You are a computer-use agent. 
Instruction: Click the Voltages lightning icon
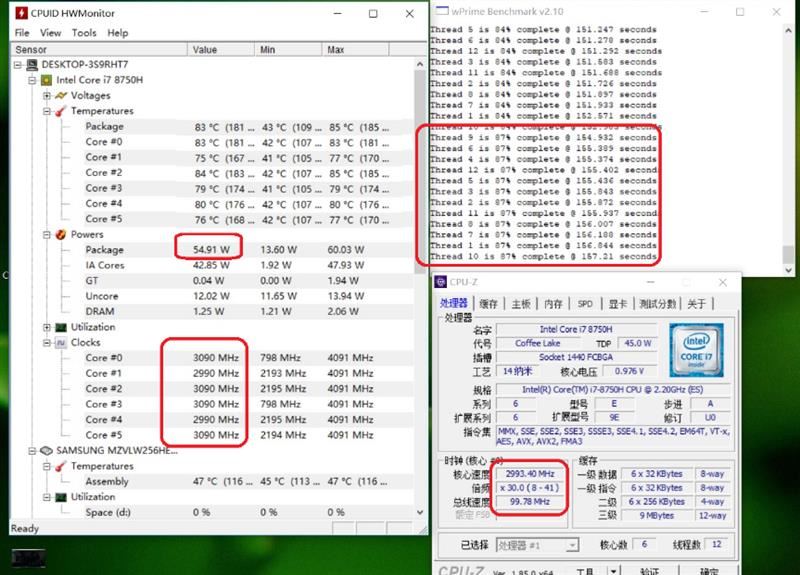[x=61, y=95]
